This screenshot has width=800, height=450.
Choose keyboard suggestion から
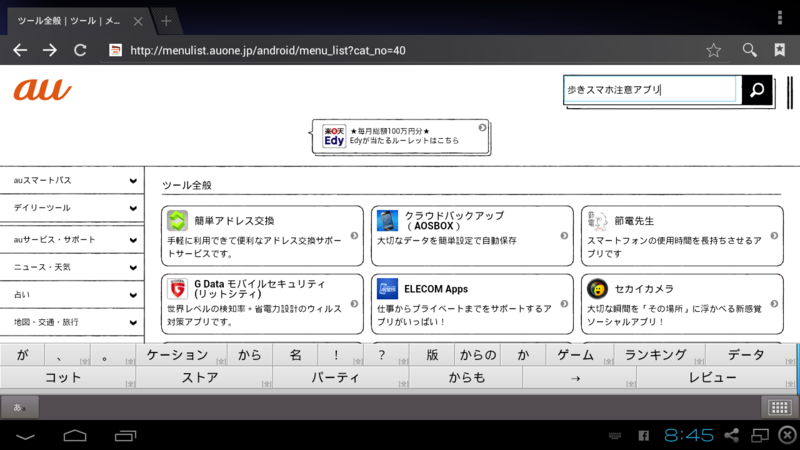(x=249, y=355)
